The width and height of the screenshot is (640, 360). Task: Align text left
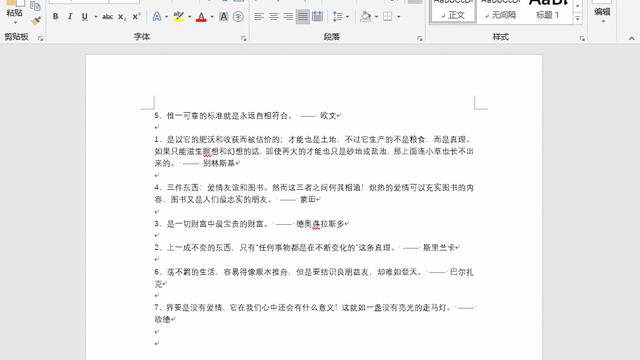click(259, 17)
